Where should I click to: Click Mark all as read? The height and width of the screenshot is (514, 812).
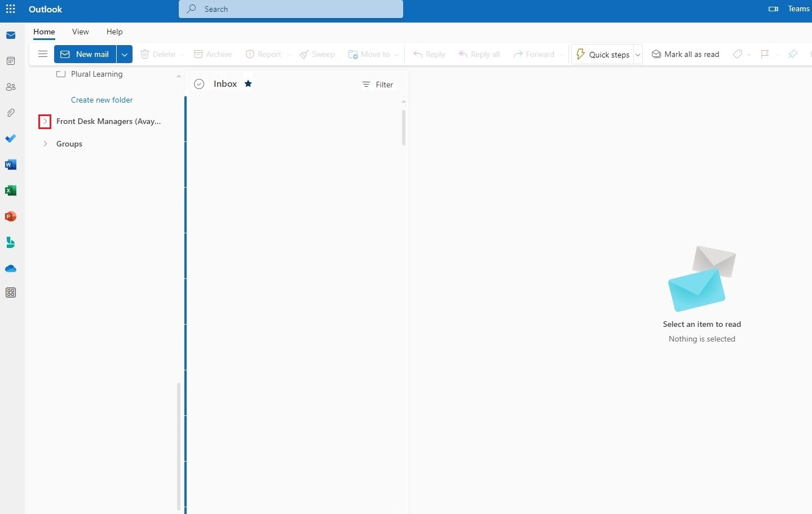686,54
